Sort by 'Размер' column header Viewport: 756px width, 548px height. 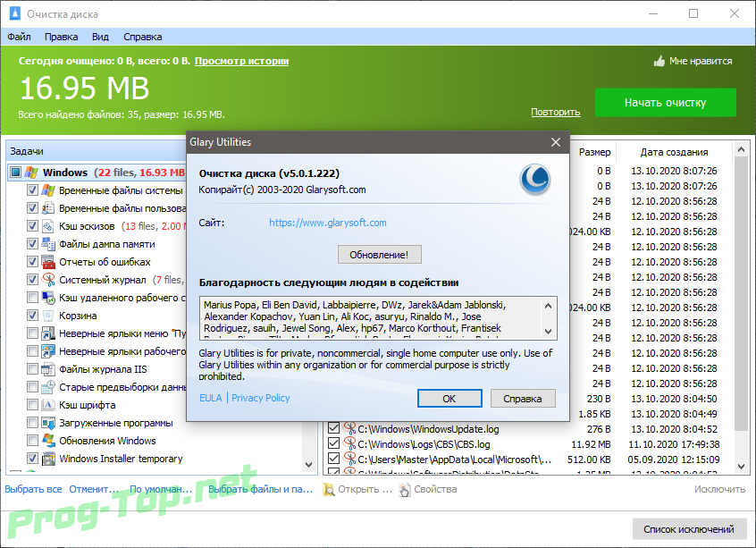point(594,153)
